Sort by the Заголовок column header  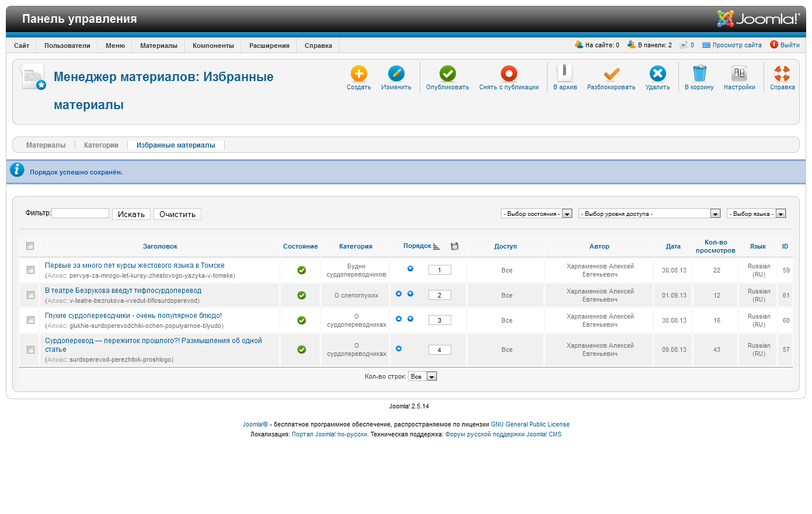click(x=160, y=246)
